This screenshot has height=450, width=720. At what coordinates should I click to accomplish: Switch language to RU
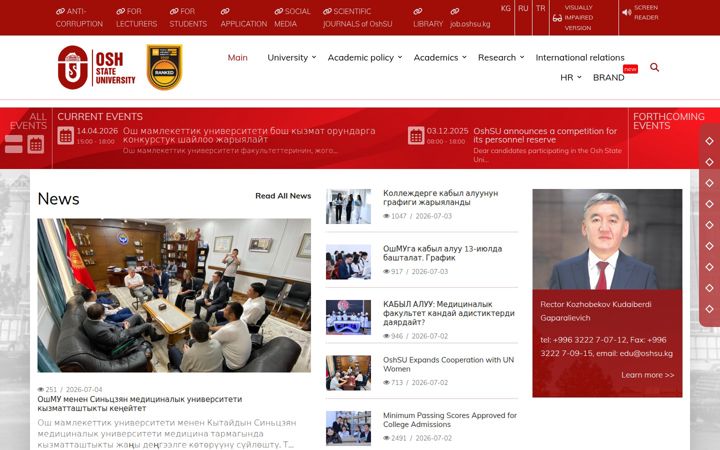click(x=523, y=8)
